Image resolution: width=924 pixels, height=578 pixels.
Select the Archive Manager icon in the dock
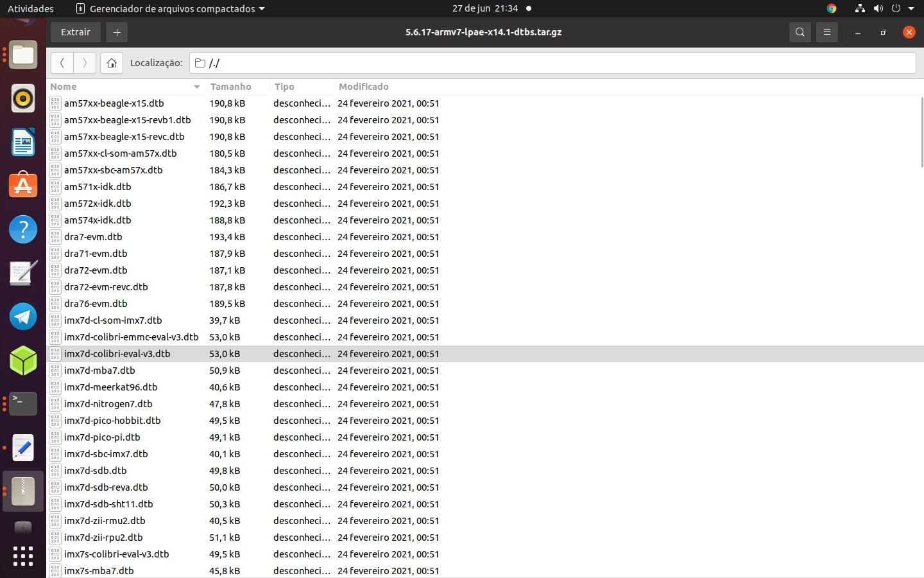click(23, 491)
